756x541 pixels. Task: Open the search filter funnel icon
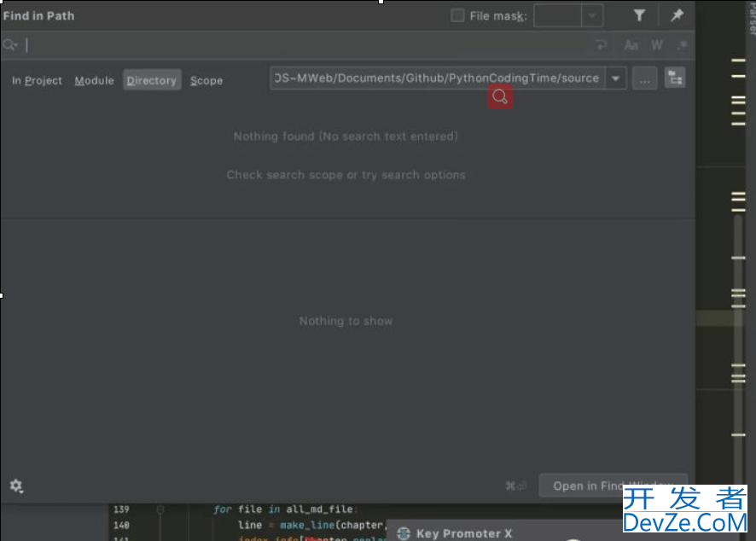pos(639,15)
